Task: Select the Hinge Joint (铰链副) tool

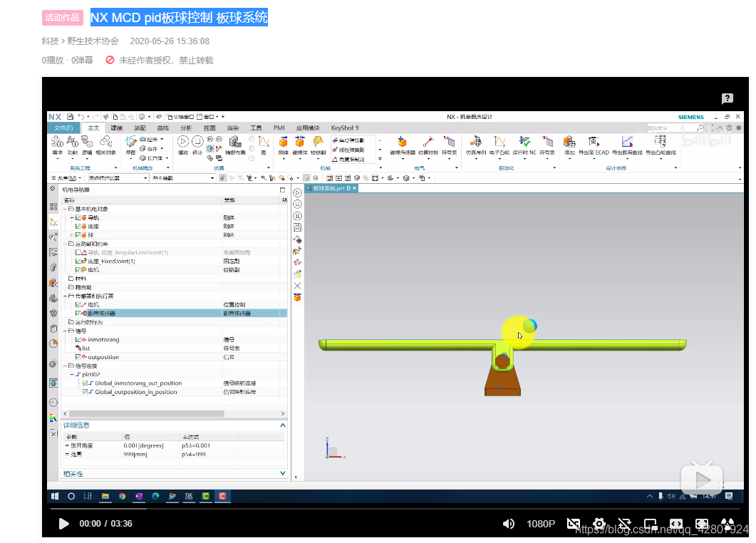Action: 318,145
